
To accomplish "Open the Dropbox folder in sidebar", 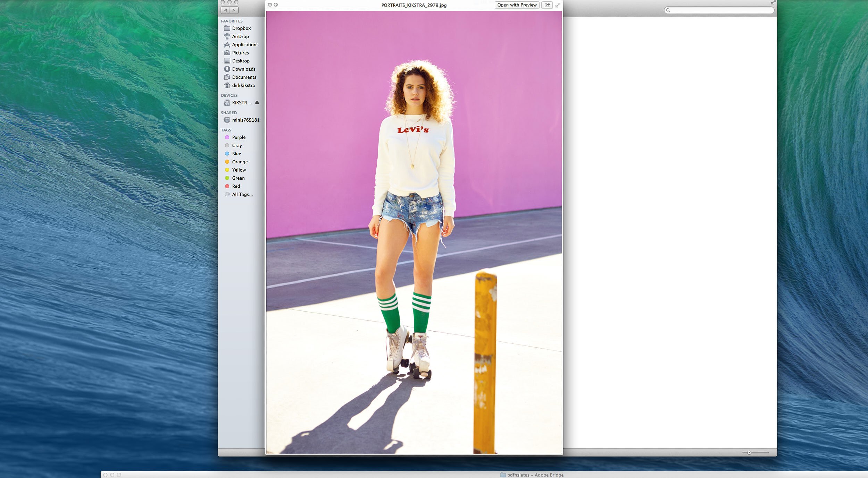I will (x=241, y=28).
